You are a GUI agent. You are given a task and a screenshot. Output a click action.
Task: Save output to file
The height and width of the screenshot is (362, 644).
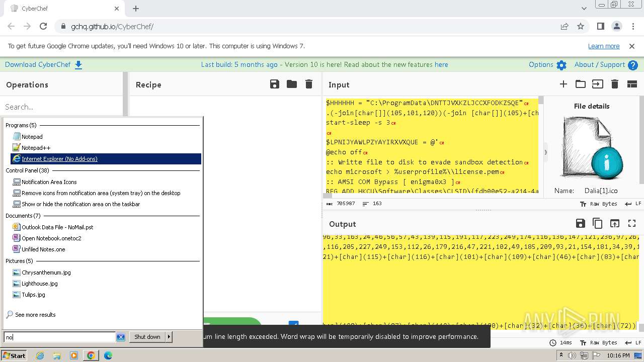click(581, 223)
